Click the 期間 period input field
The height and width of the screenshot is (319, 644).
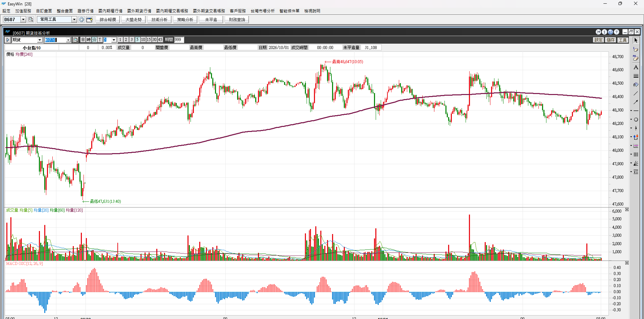(x=179, y=40)
